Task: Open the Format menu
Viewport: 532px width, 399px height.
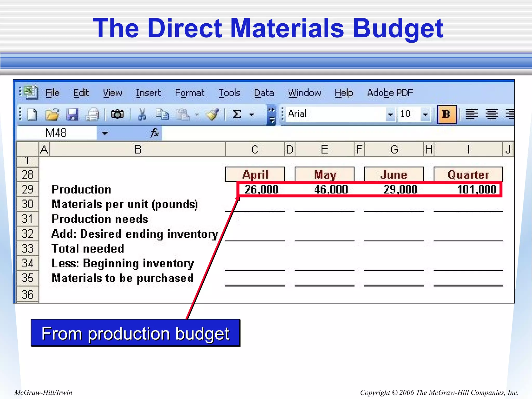Action: pyautogui.click(x=190, y=93)
